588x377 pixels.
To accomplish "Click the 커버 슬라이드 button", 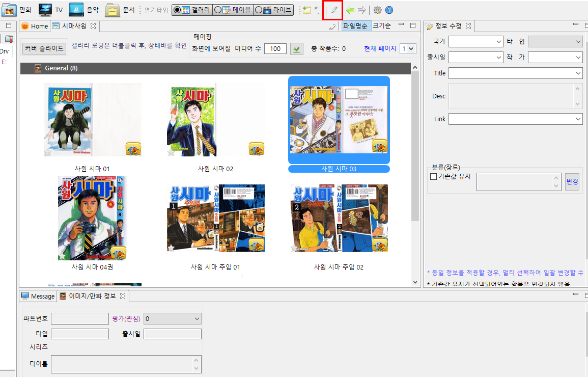I will coord(44,48).
